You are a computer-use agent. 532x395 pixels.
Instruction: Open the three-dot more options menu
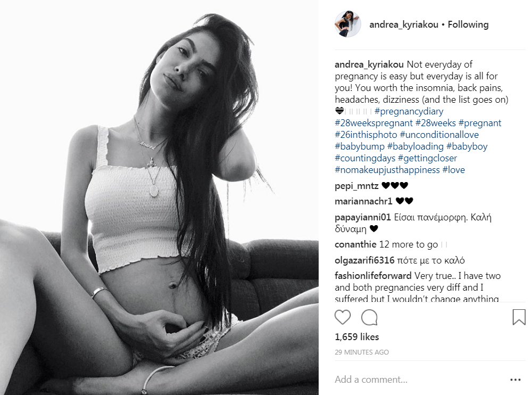pos(515,380)
